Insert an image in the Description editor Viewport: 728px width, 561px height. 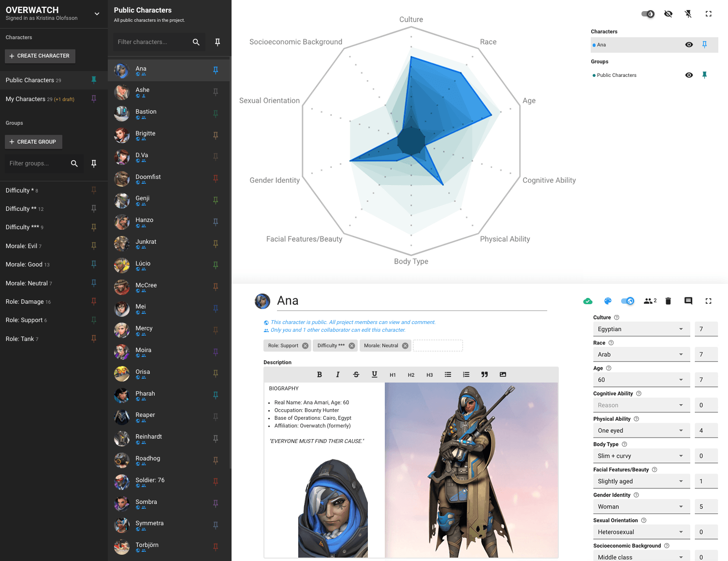click(503, 374)
